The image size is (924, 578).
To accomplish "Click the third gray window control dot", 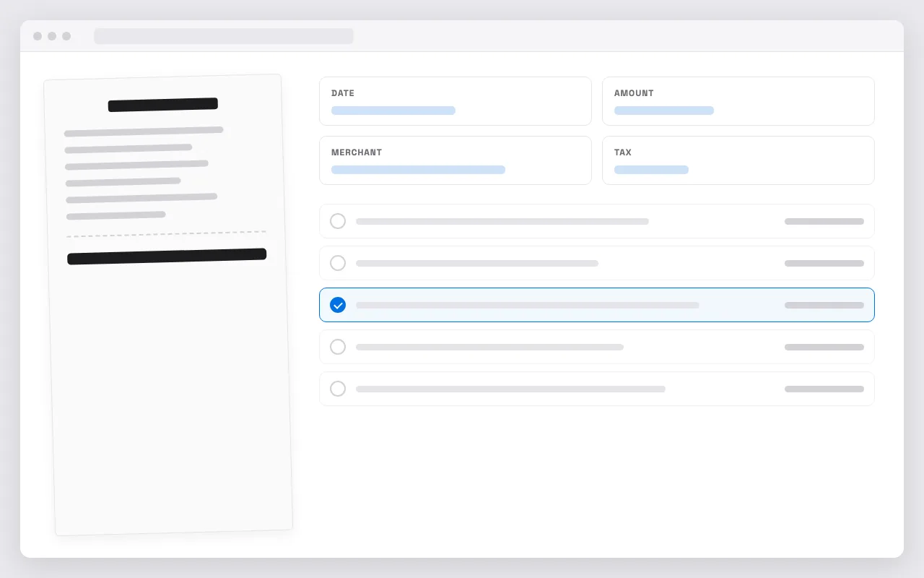I will click(x=66, y=36).
